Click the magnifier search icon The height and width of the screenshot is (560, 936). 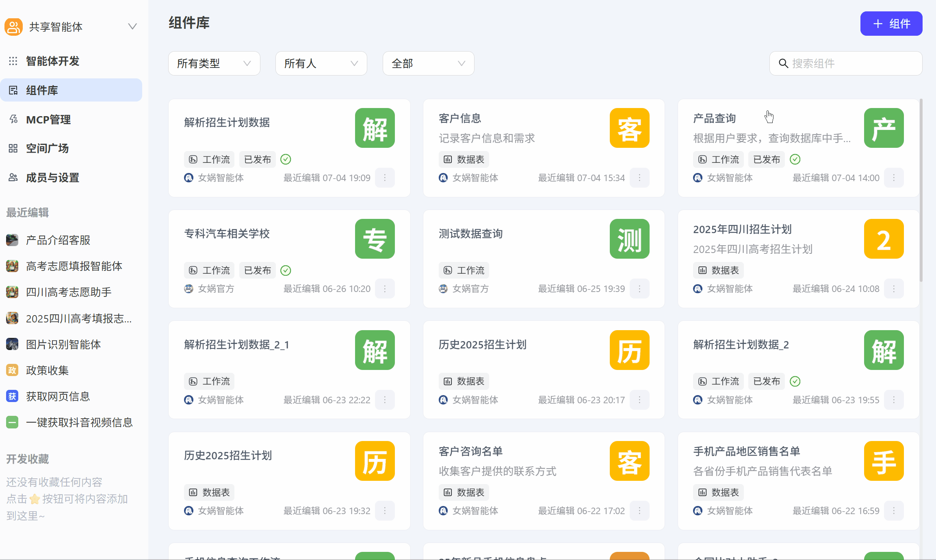coord(783,63)
